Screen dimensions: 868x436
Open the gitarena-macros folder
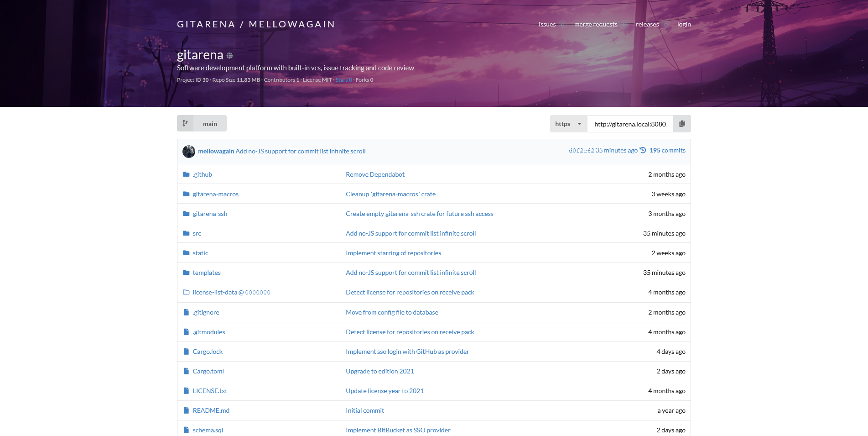point(216,194)
